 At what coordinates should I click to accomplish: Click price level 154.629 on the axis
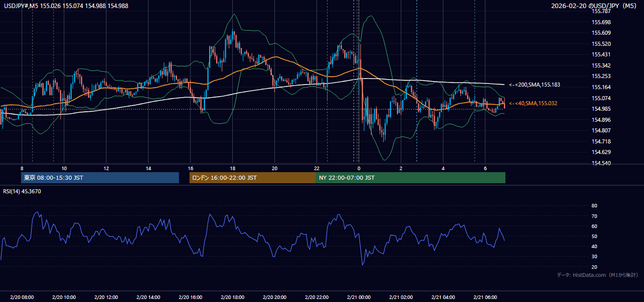(601, 152)
